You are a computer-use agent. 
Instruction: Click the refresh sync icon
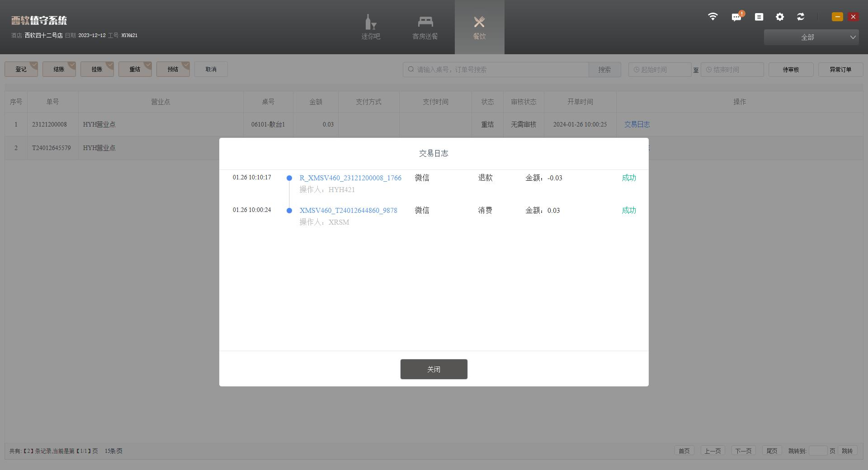tap(801, 17)
